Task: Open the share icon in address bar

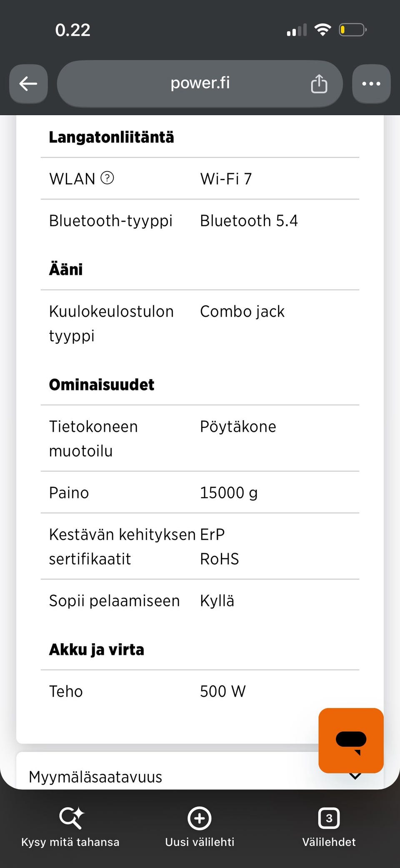Action: tap(319, 84)
